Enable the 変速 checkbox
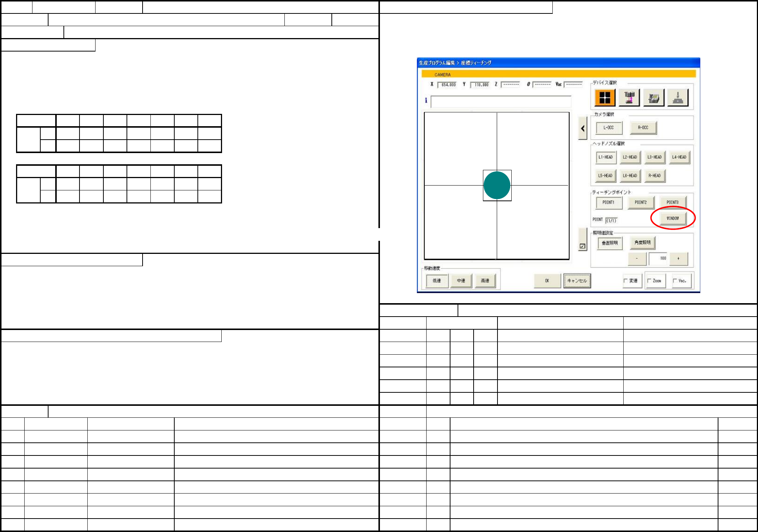This screenshot has height=532, width=758. 626,281
